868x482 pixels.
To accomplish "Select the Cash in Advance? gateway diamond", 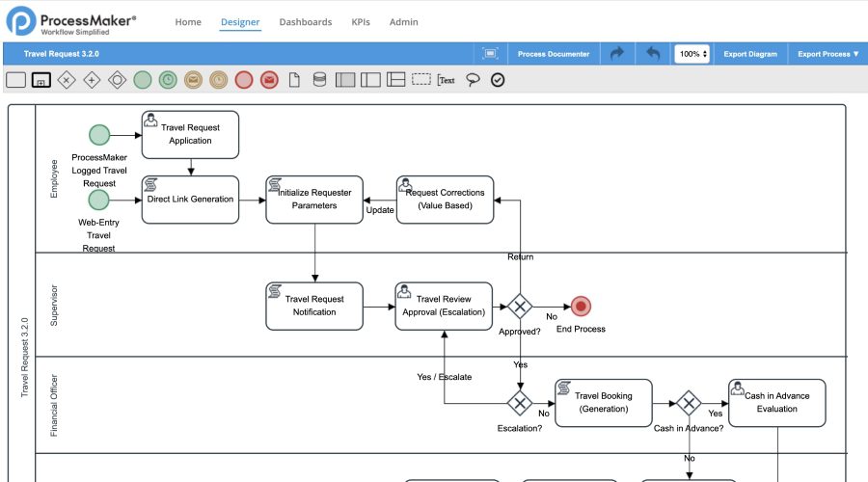I will click(x=690, y=403).
